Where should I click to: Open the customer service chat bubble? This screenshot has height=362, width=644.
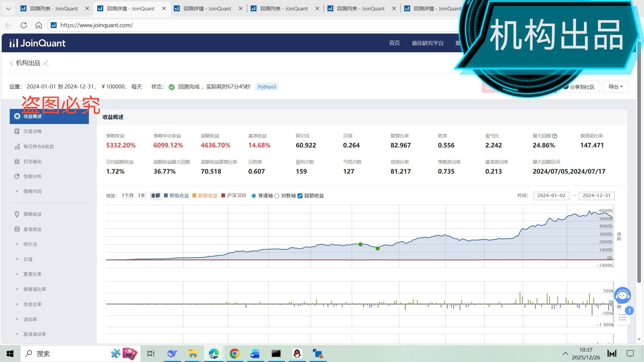point(623,295)
